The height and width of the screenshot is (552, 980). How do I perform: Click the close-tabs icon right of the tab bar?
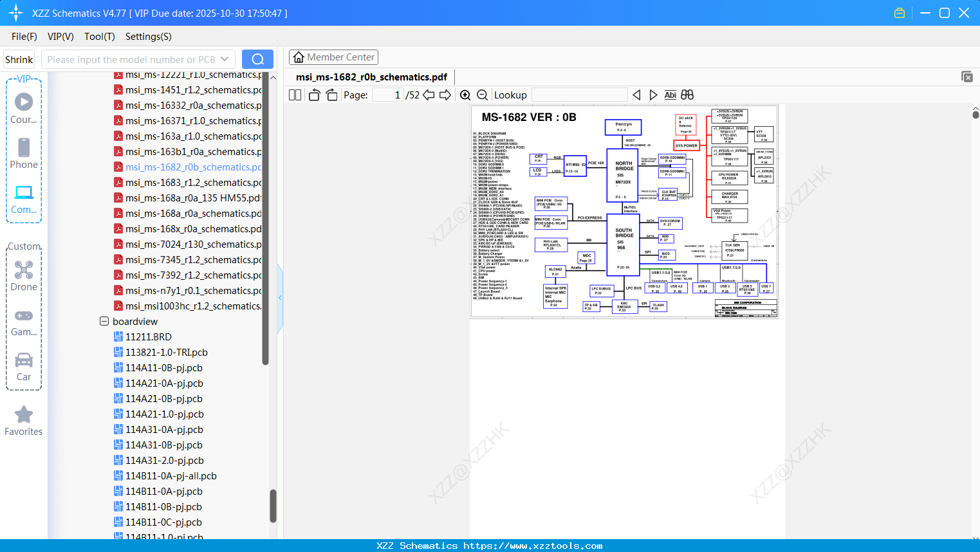[967, 77]
